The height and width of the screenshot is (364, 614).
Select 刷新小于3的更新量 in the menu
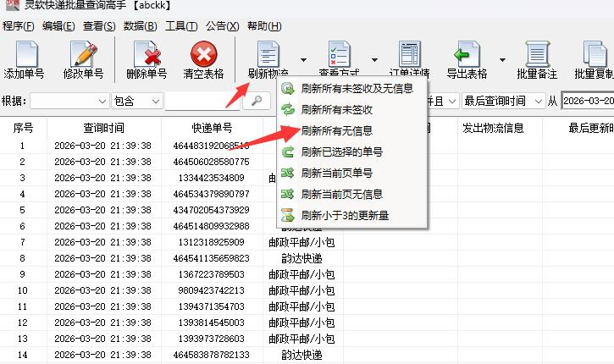point(345,215)
